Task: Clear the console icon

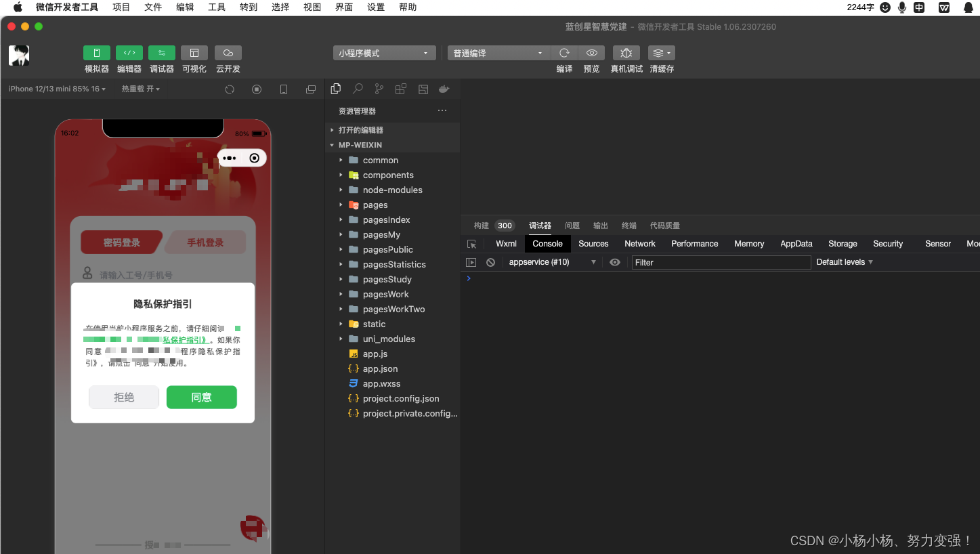Action: click(x=490, y=262)
